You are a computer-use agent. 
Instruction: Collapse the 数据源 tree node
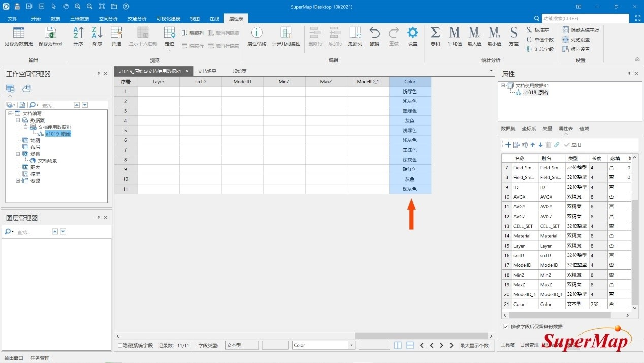[x=18, y=120]
